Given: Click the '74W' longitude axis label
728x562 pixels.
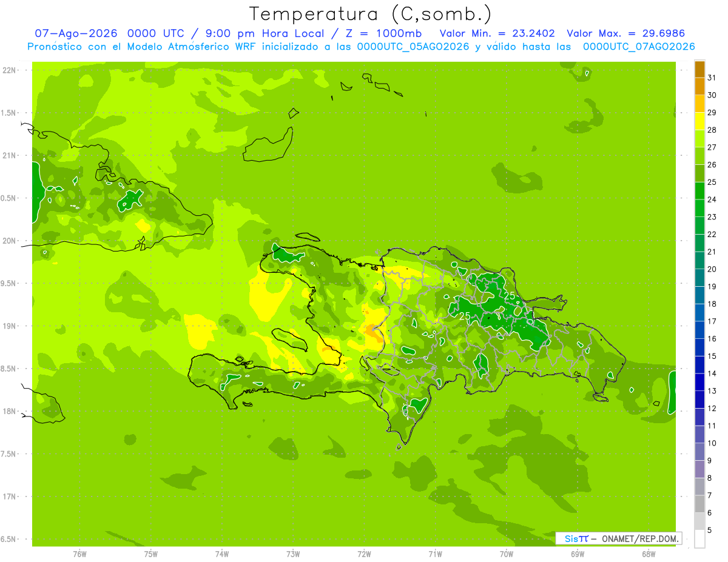Looking at the screenshot, I should 222,554.
